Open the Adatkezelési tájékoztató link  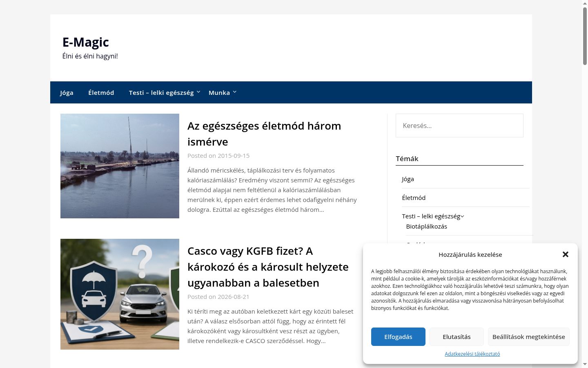(472, 354)
